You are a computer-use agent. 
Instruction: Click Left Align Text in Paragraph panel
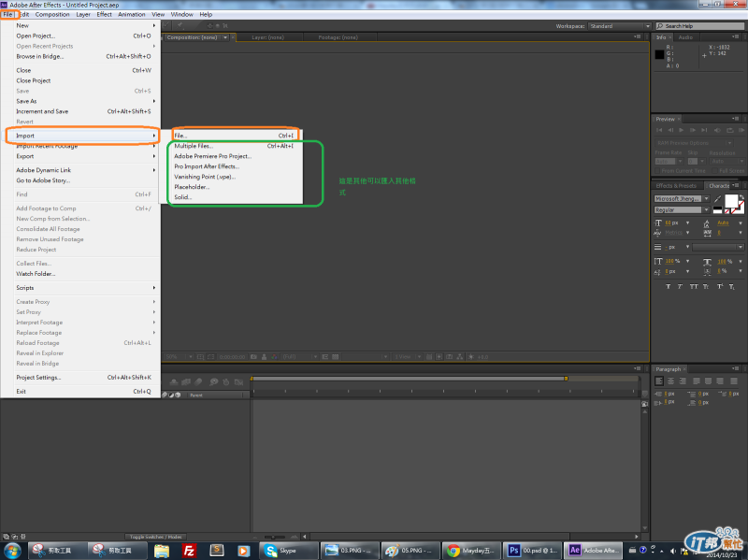coord(659,381)
